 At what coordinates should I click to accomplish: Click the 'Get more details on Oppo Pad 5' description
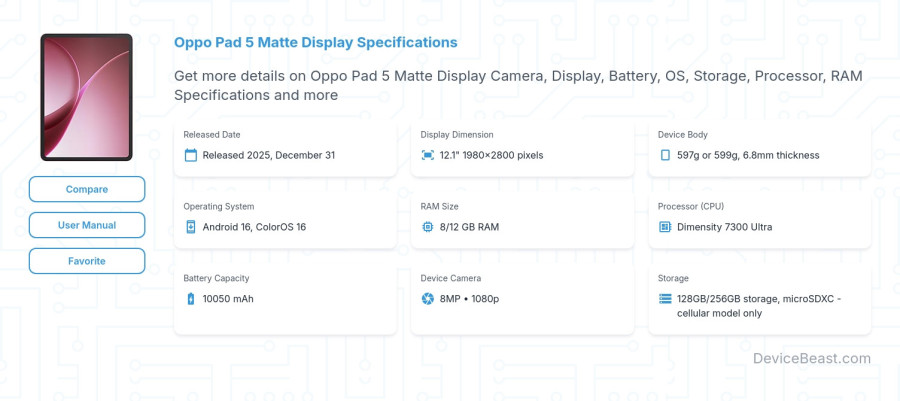coord(518,85)
